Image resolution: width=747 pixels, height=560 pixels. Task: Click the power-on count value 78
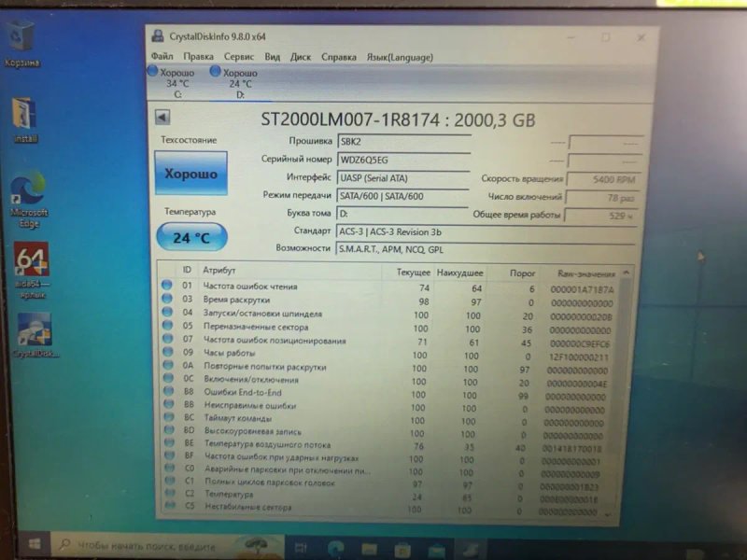click(x=602, y=198)
